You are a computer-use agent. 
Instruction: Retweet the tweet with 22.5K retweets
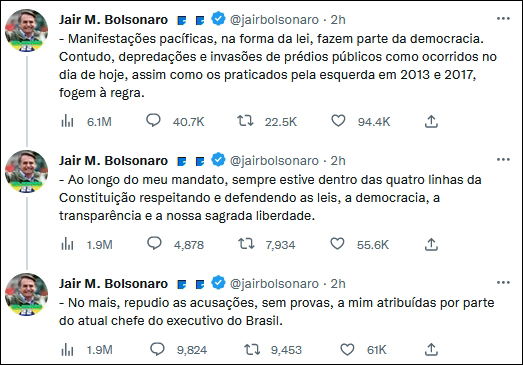click(245, 121)
